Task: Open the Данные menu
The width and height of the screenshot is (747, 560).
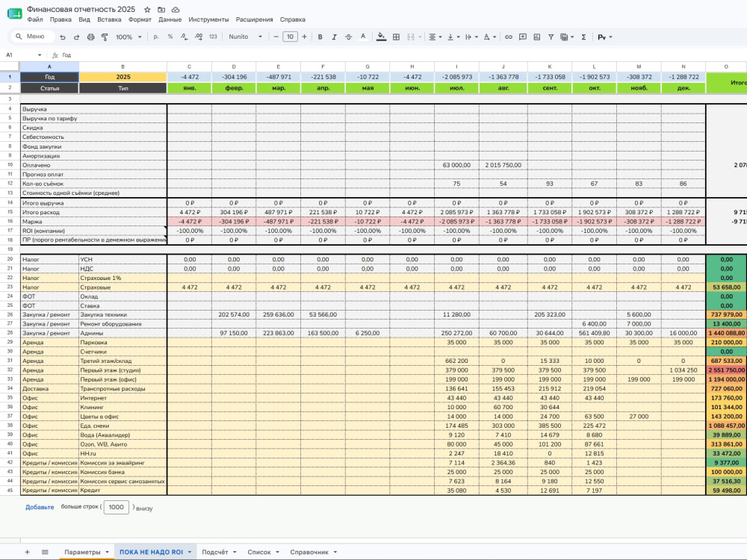Action: pos(170,19)
